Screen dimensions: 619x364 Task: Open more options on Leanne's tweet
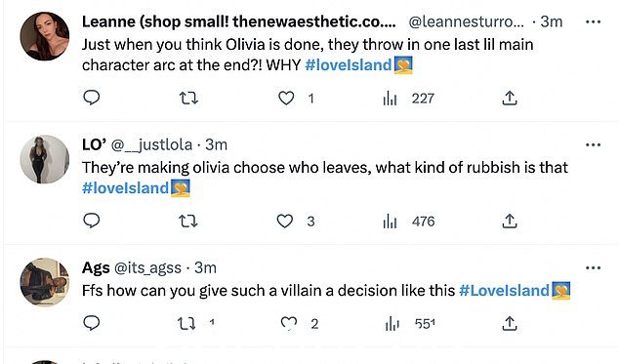(x=593, y=21)
